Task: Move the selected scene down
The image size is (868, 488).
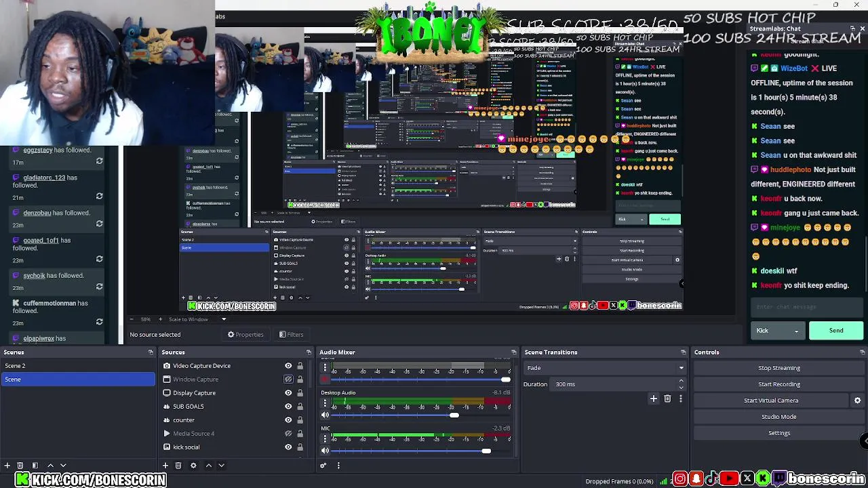Action: tap(63, 466)
